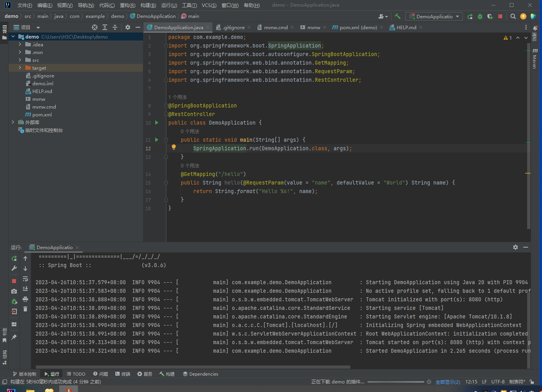Toggle scroll-to-end in the Run console

pyautogui.click(x=25, y=289)
